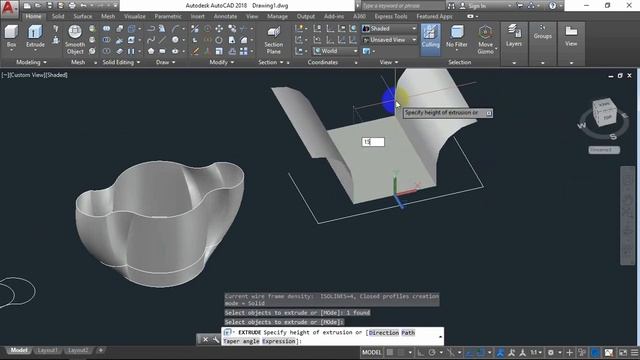
Task: Open the View panel button
Action: point(571,36)
